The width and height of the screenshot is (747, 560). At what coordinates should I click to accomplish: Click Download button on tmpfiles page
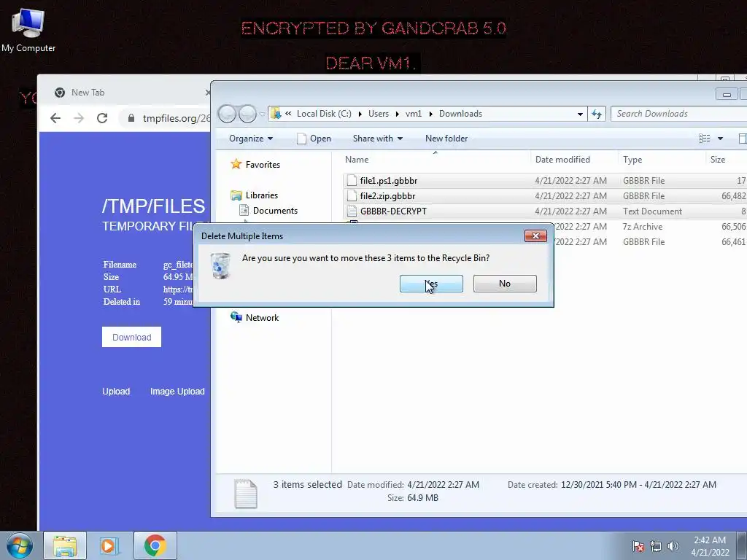point(131,337)
